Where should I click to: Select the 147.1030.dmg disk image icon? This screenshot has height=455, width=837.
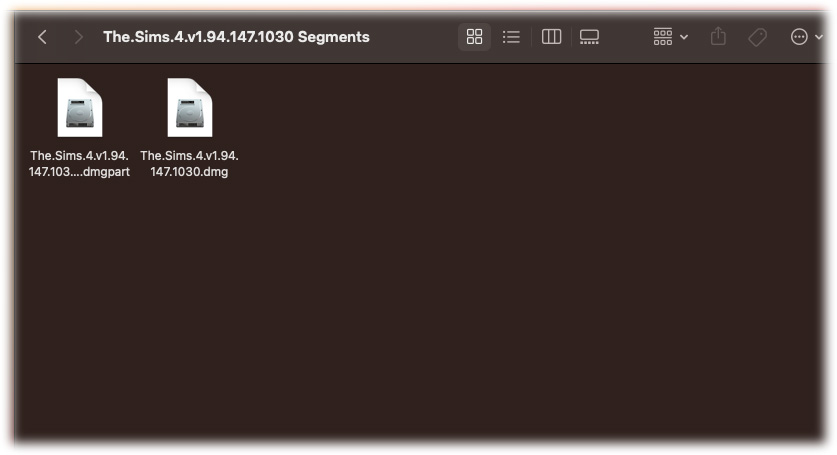(x=189, y=107)
